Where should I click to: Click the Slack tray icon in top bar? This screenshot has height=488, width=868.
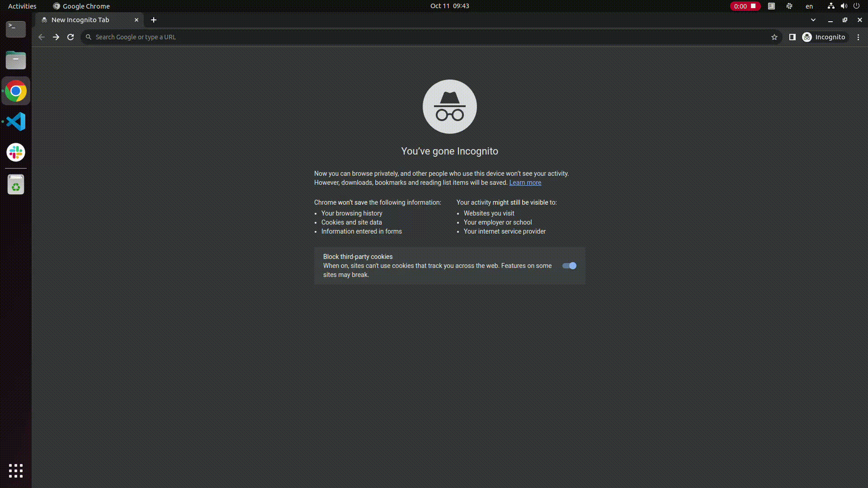789,6
